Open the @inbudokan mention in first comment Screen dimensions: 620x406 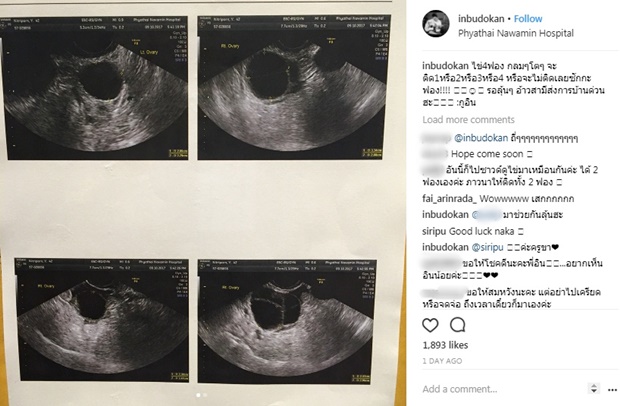pos(481,138)
